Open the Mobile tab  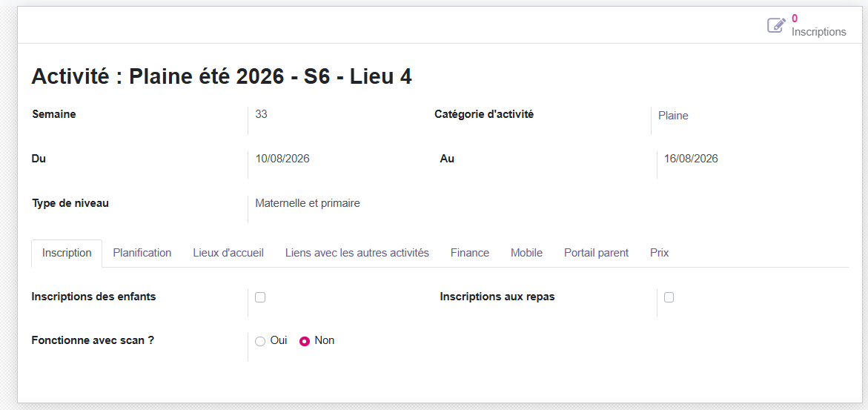tap(526, 254)
